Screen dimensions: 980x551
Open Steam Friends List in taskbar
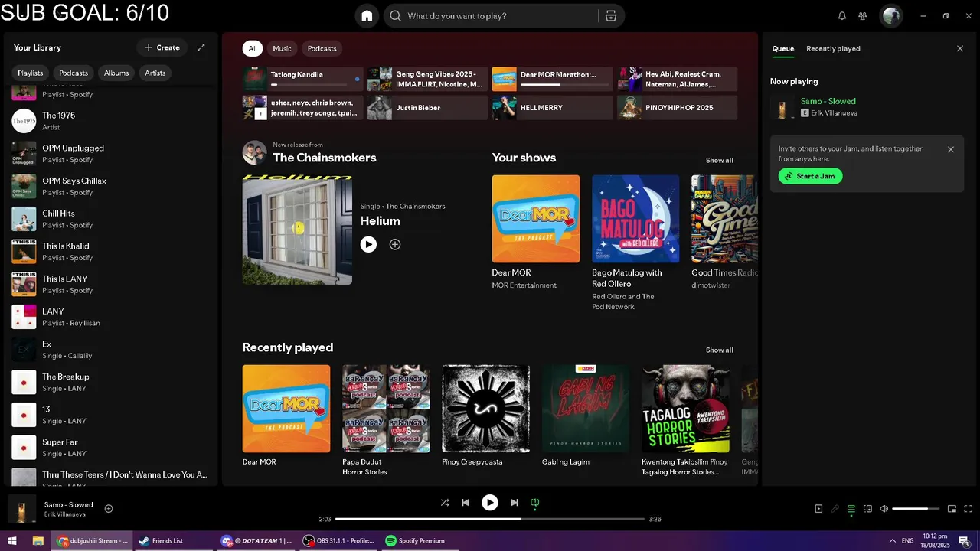point(172,540)
